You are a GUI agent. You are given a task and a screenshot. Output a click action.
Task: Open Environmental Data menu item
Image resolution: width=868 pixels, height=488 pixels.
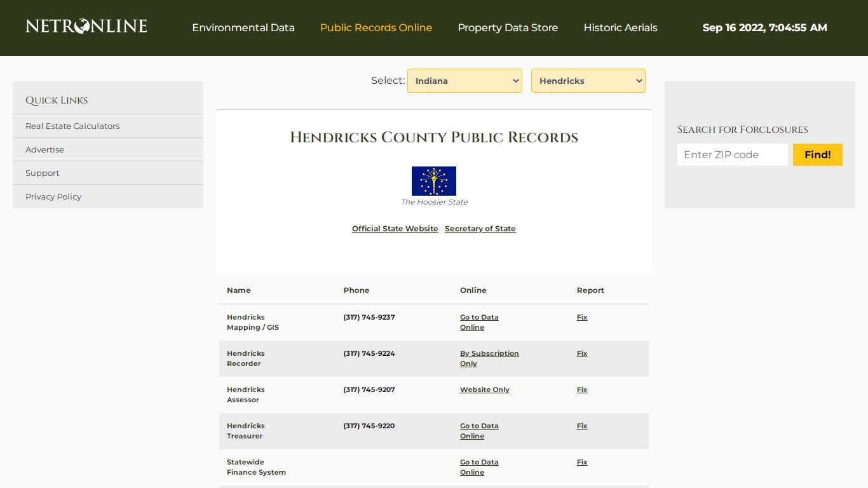pos(243,28)
